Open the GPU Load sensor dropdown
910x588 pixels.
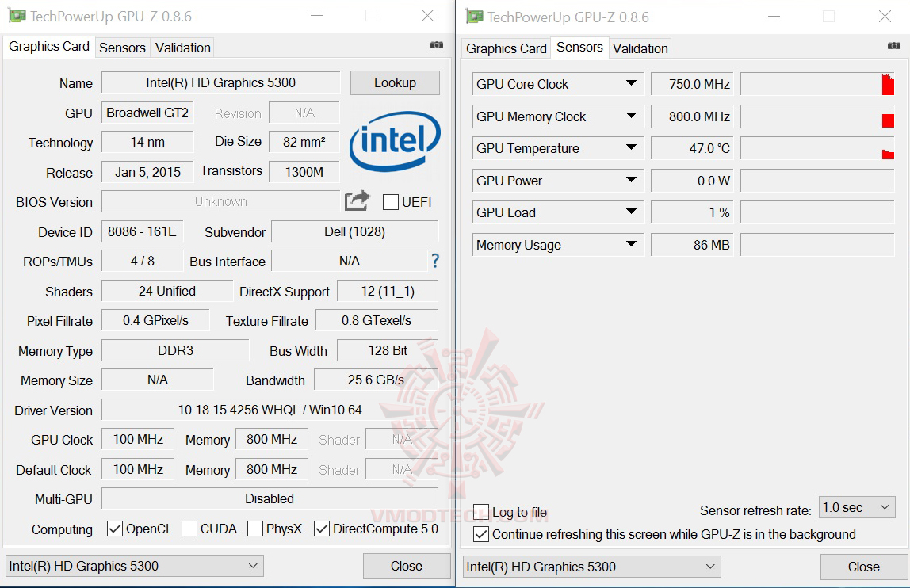[632, 212]
